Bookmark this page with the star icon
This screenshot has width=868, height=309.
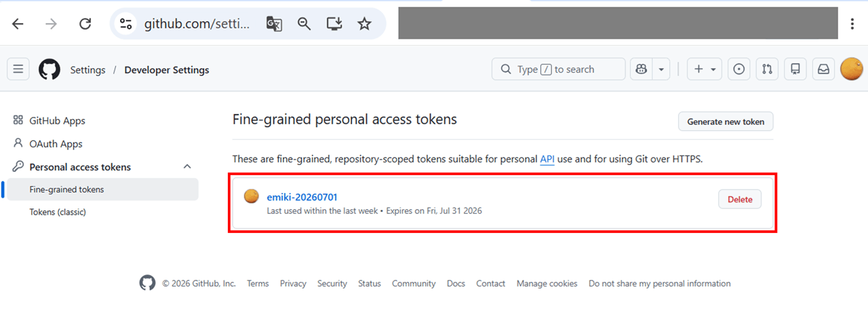365,24
